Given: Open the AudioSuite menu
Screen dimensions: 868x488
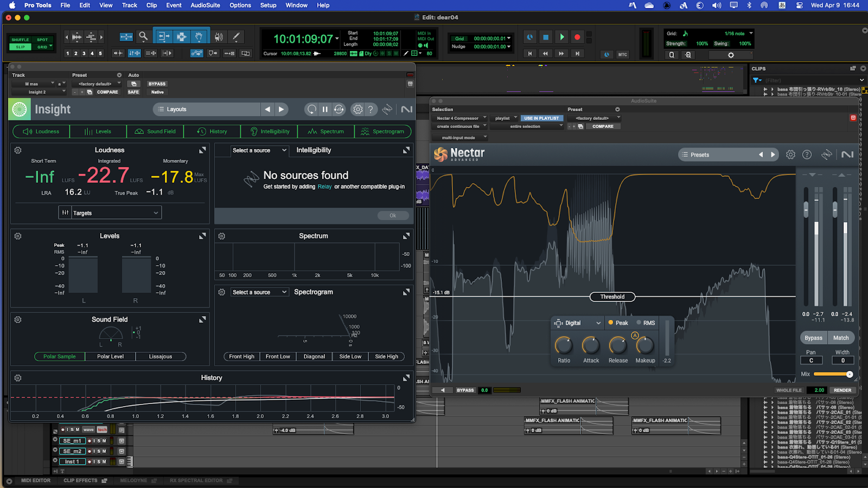Looking at the screenshot, I should coord(205,5).
